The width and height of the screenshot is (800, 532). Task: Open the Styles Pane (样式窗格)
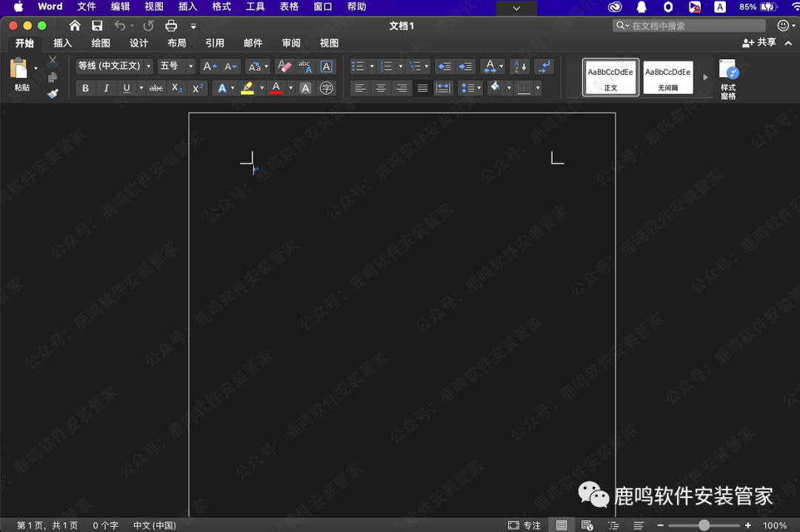point(728,79)
